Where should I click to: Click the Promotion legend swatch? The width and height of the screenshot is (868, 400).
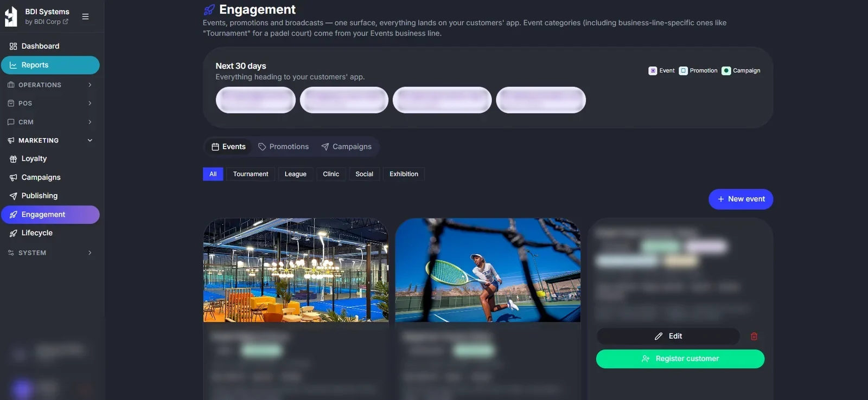pos(684,71)
